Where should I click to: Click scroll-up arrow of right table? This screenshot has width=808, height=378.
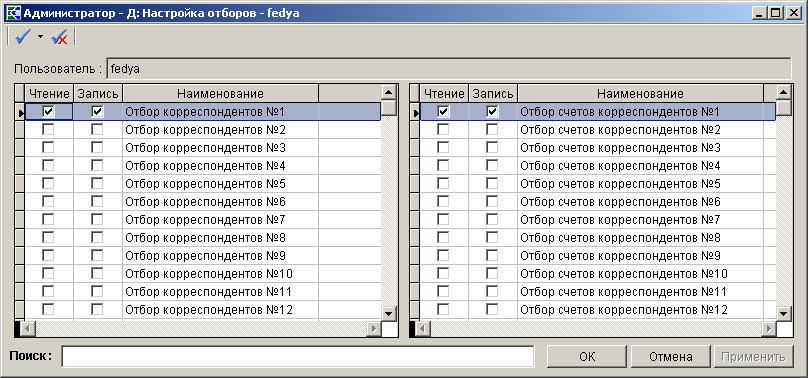click(x=784, y=92)
